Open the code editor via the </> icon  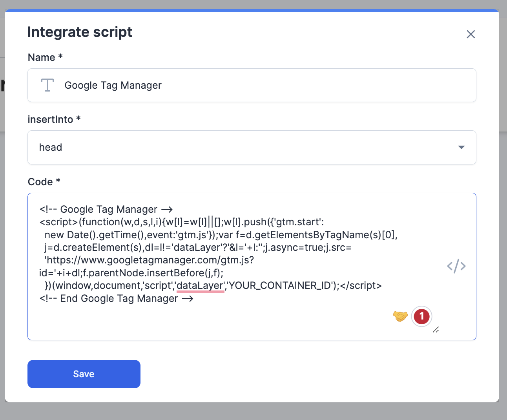coord(456,266)
